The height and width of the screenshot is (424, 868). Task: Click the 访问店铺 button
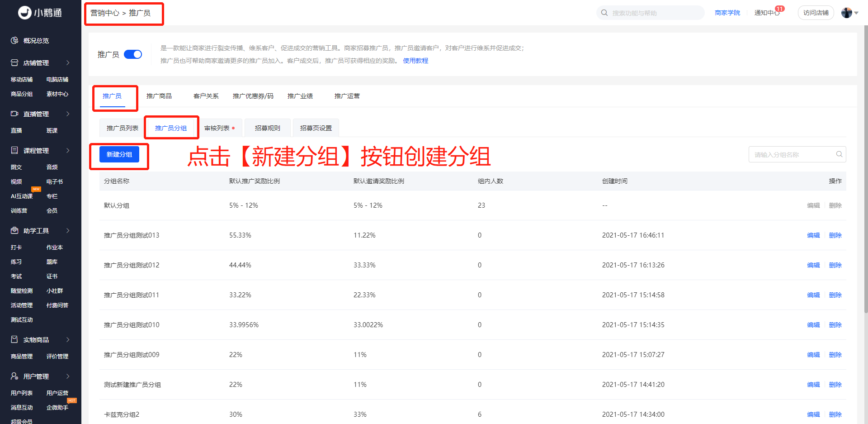pyautogui.click(x=816, y=13)
